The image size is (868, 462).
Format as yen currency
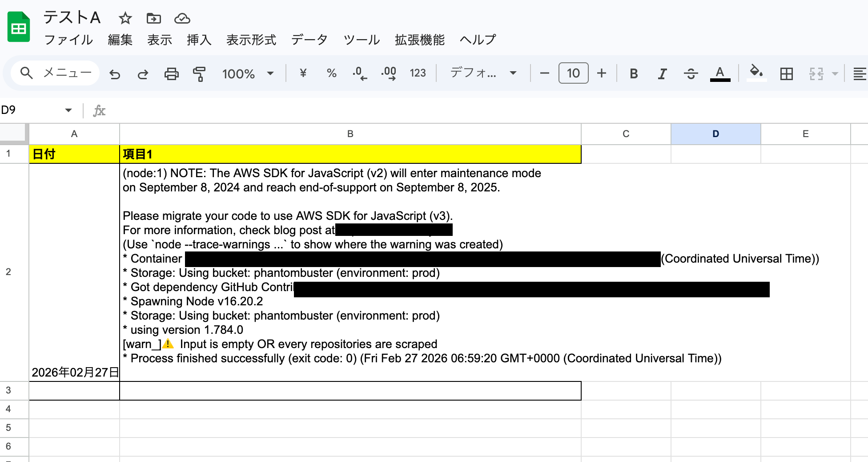tap(303, 73)
